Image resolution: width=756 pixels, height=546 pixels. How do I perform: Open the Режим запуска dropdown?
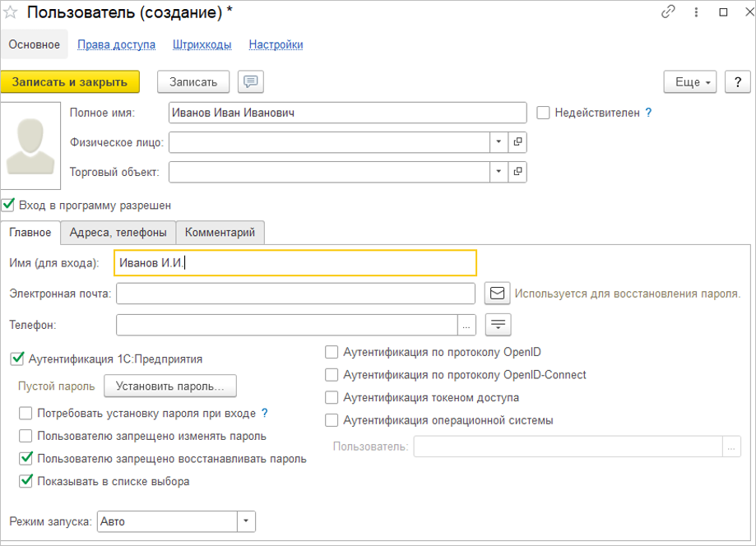point(246,521)
